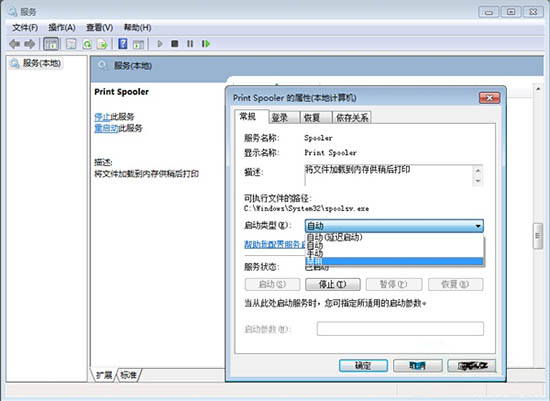Select the highlighted 禁用 option in list

pos(394,261)
